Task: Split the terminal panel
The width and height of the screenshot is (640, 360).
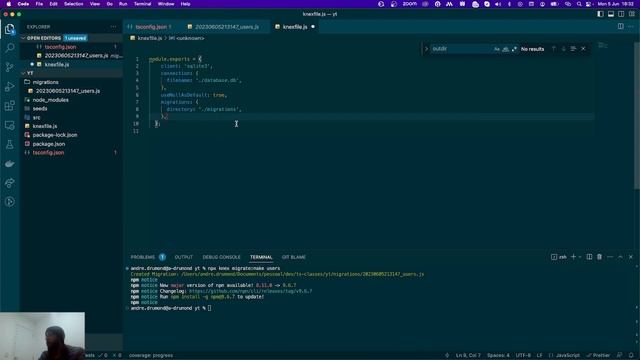Action: (589, 257)
